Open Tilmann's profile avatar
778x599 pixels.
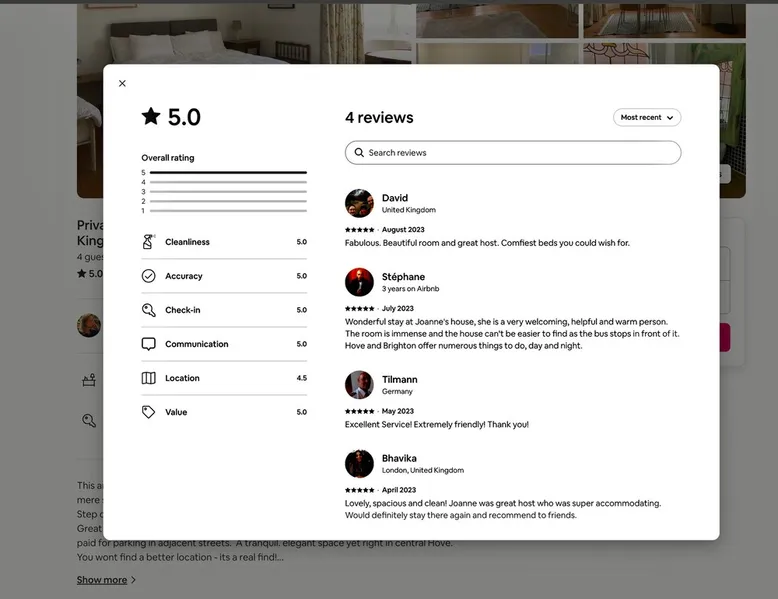click(x=359, y=385)
